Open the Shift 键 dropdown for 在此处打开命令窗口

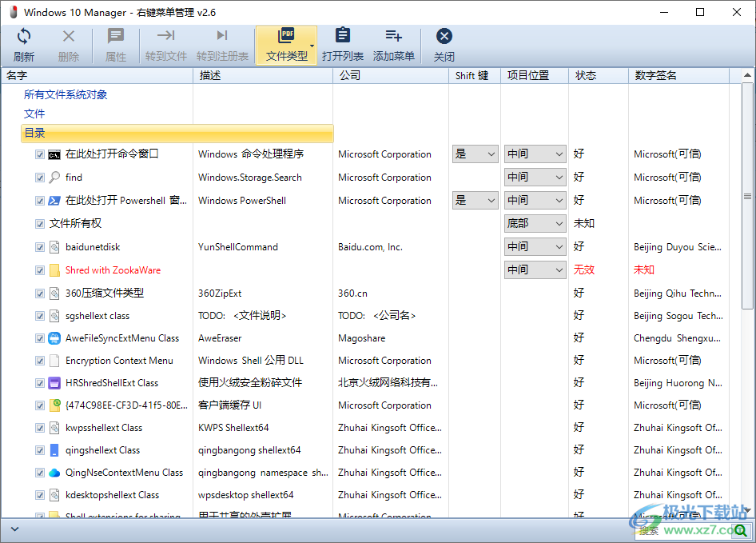pos(475,154)
